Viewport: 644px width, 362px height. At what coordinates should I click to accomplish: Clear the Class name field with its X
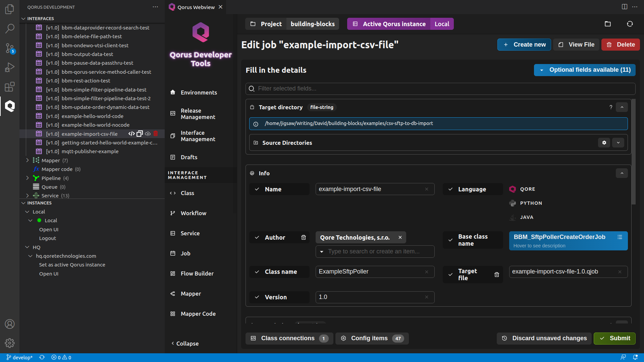427,272
